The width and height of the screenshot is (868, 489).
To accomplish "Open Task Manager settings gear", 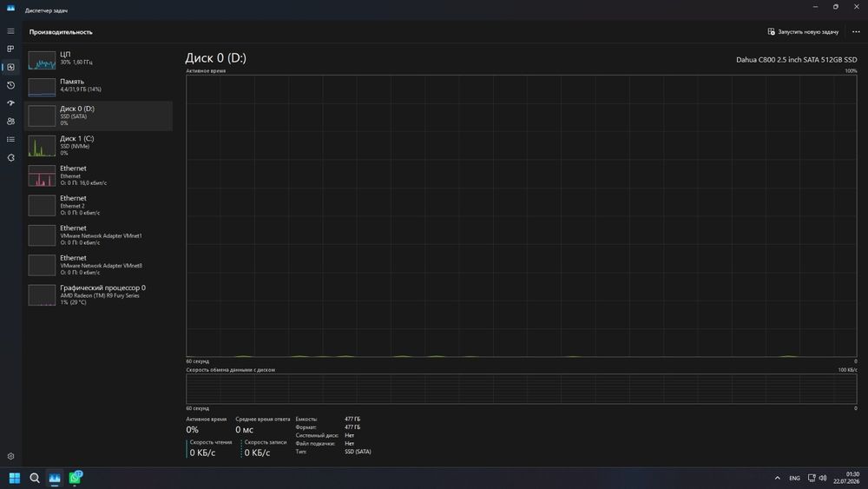I will pos(10,456).
